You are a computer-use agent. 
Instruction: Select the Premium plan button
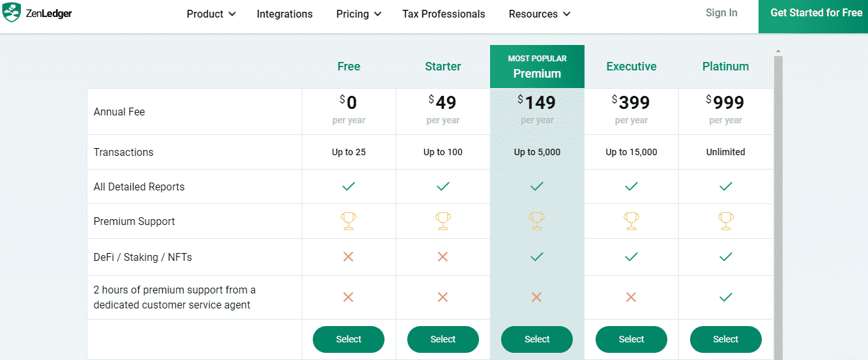pyautogui.click(x=537, y=339)
